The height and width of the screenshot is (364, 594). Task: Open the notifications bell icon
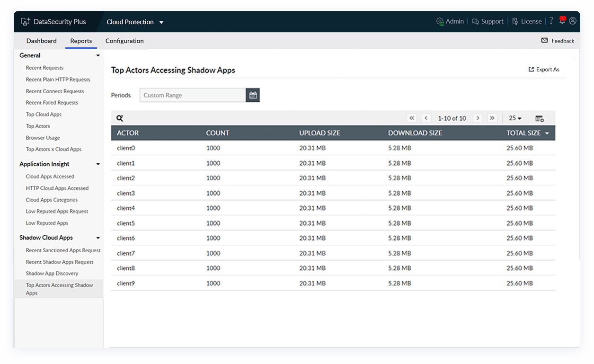click(562, 21)
